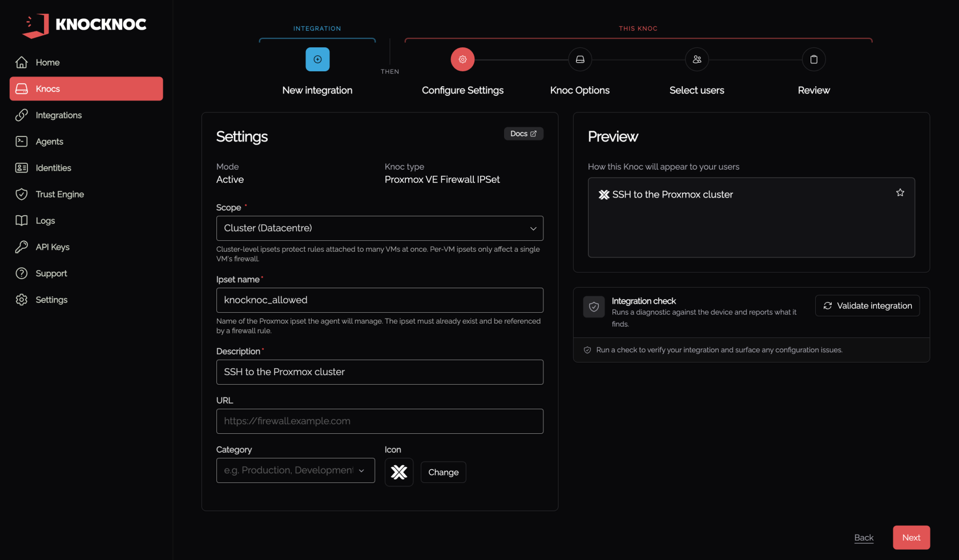Toggle the favorite star in Preview
Image resolution: width=959 pixels, height=560 pixels.
coord(900,193)
